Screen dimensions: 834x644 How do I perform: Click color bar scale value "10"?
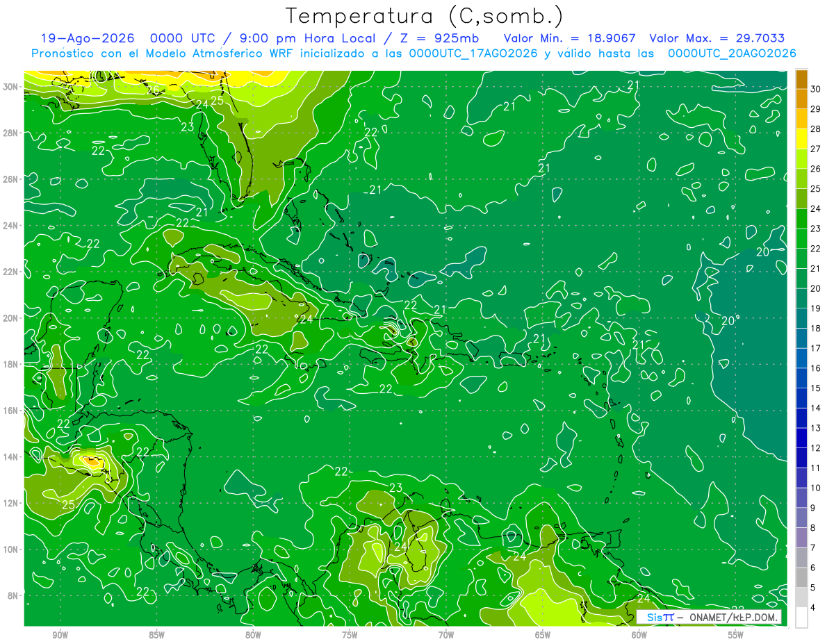[817, 488]
